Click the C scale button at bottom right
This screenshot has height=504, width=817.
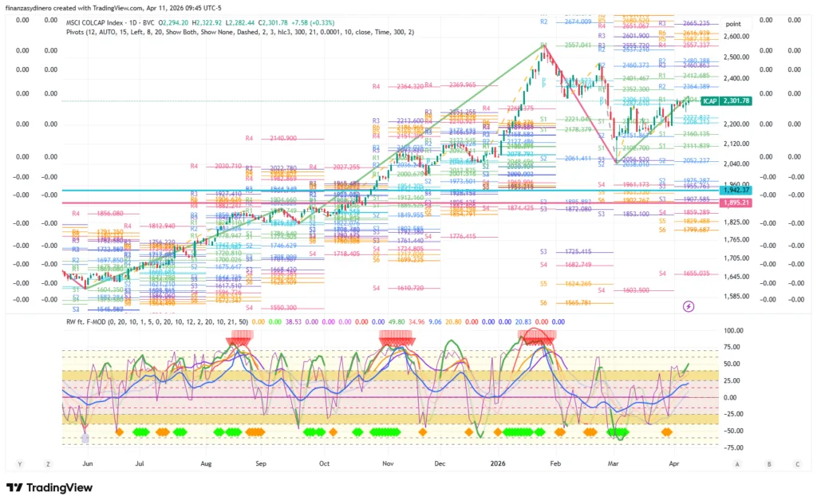tap(799, 463)
